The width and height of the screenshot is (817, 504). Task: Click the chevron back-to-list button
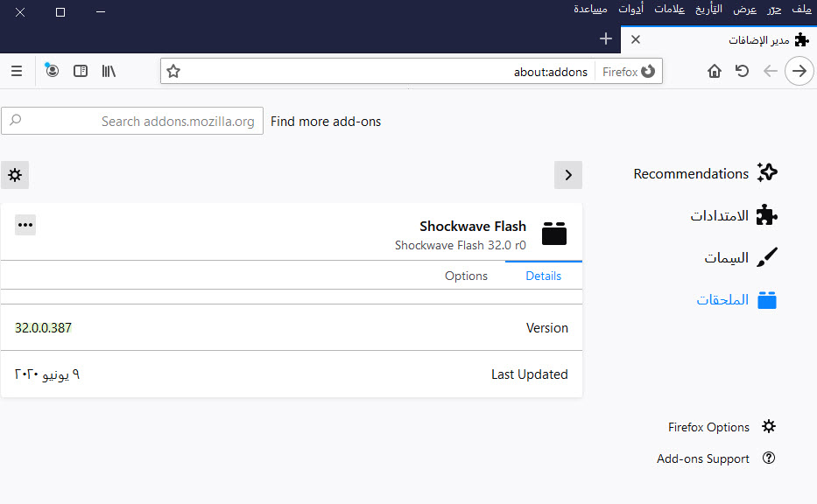568,175
